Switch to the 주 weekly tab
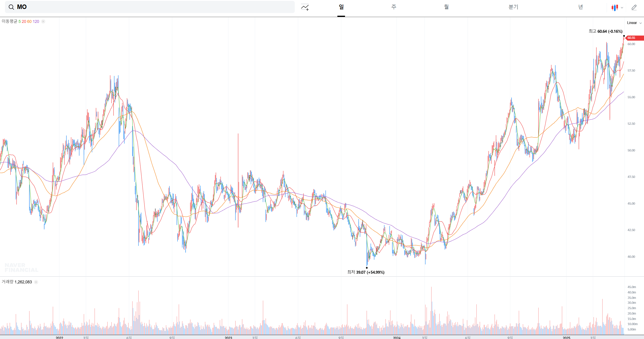Screen dimensions: 644x339 tap(393, 7)
